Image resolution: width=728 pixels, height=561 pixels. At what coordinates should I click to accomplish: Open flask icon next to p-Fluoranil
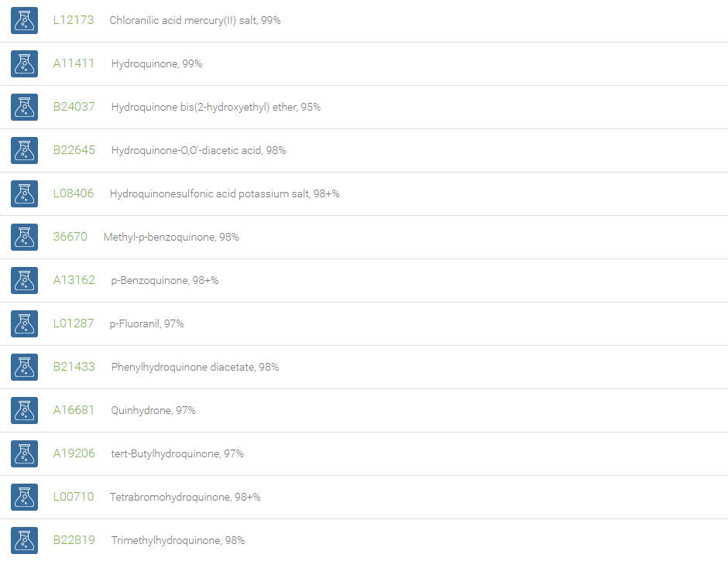point(24,323)
